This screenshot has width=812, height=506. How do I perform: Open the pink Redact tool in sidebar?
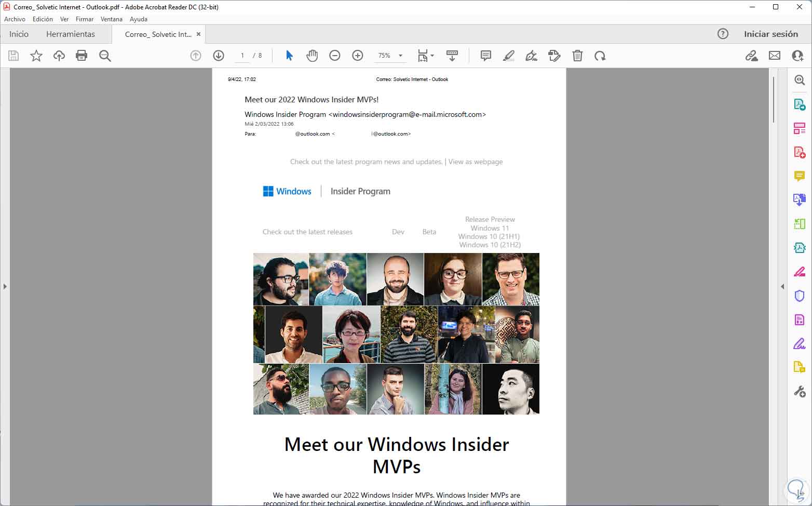click(x=800, y=272)
